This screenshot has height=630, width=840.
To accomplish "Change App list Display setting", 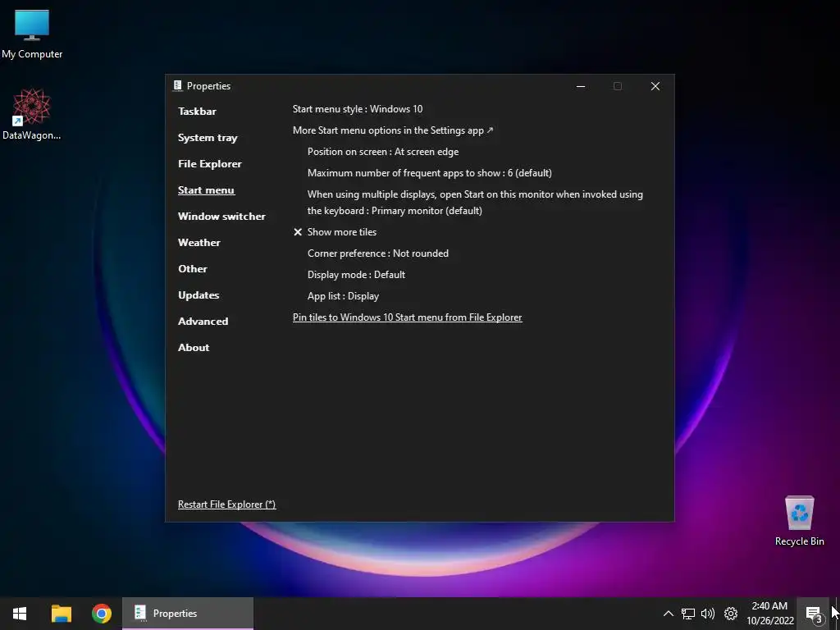I will [343, 296].
